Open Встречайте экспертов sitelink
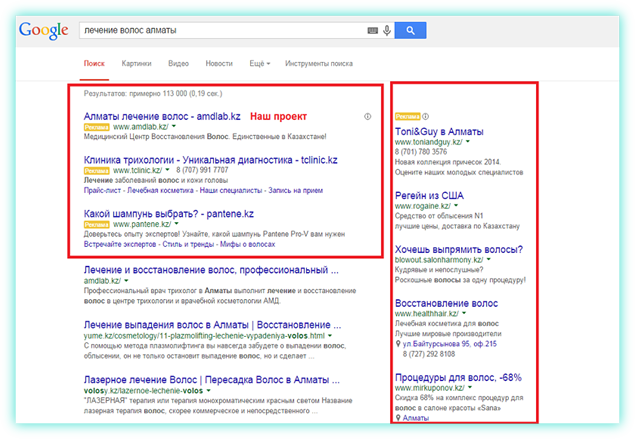 coord(120,244)
